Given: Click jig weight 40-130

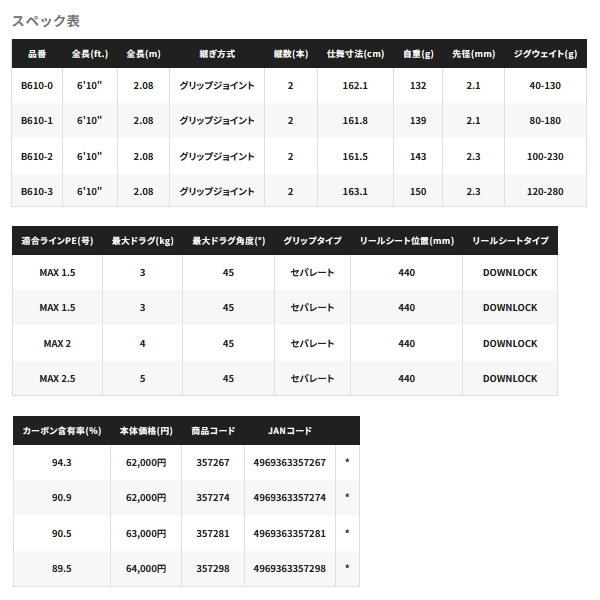Looking at the screenshot, I should pos(545,86).
